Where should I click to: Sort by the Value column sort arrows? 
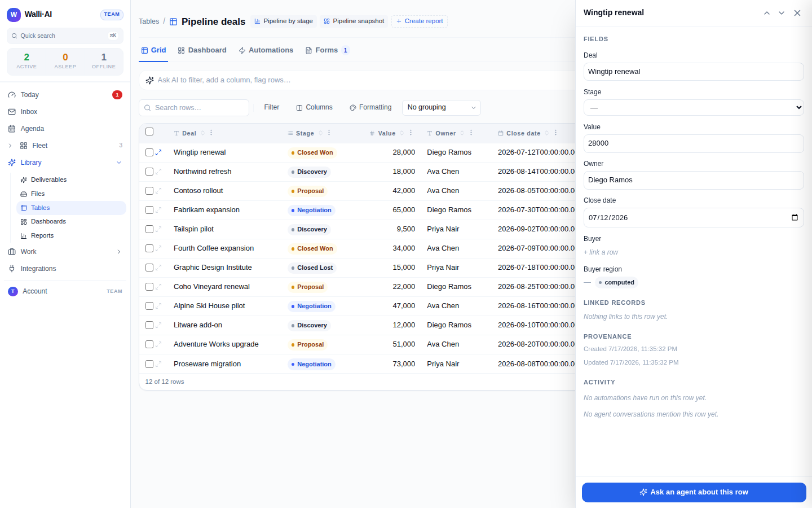coord(402,133)
